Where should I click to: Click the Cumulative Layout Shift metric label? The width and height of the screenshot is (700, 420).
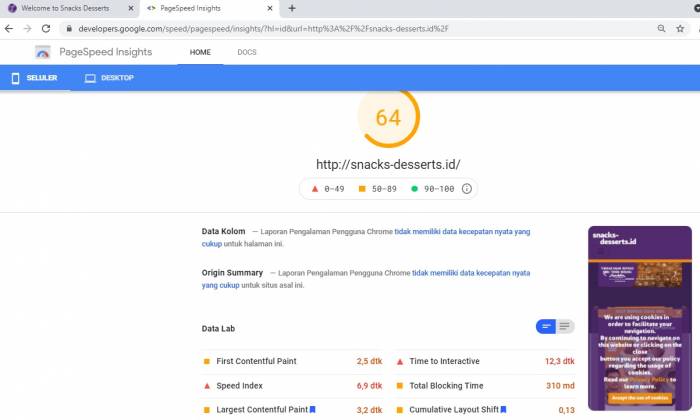tap(454, 409)
